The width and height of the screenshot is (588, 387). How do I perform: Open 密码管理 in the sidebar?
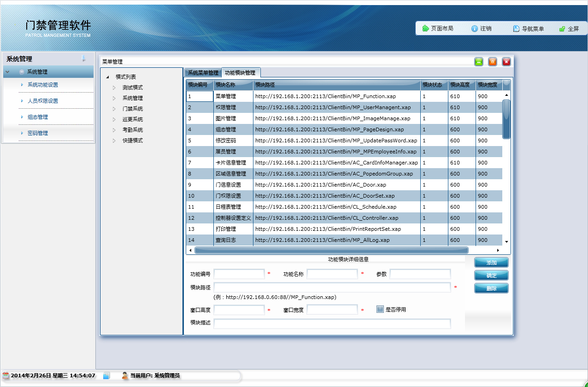38,133
